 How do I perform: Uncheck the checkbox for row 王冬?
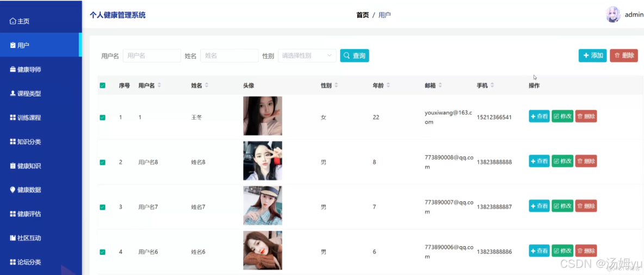pos(103,118)
